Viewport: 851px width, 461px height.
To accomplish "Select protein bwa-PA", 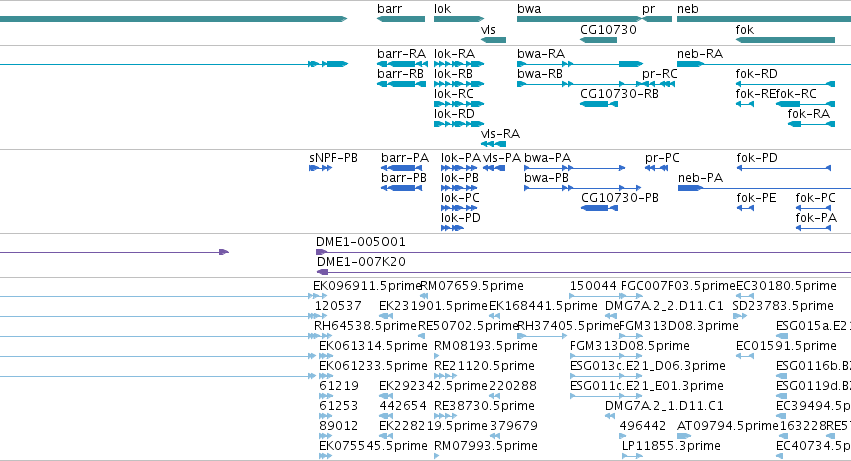I will (x=574, y=168).
